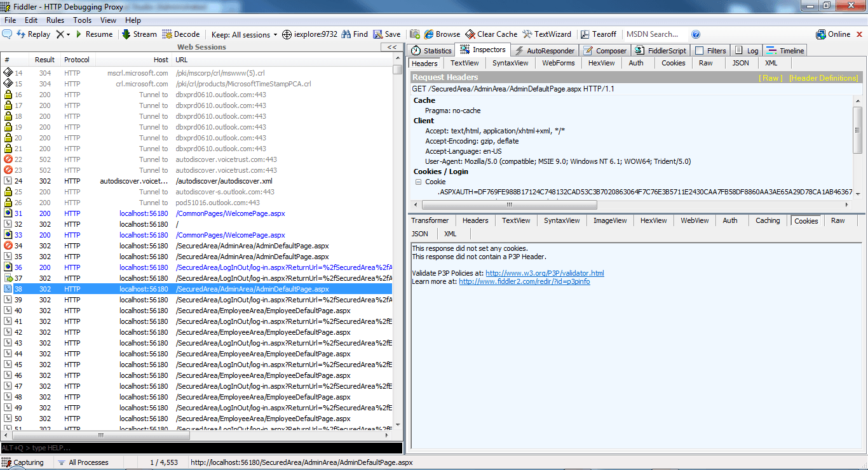Toggle the Capturing status indicator
The height and width of the screenshot is (470, 868).
pyautogui.click(x=23, y=462)
